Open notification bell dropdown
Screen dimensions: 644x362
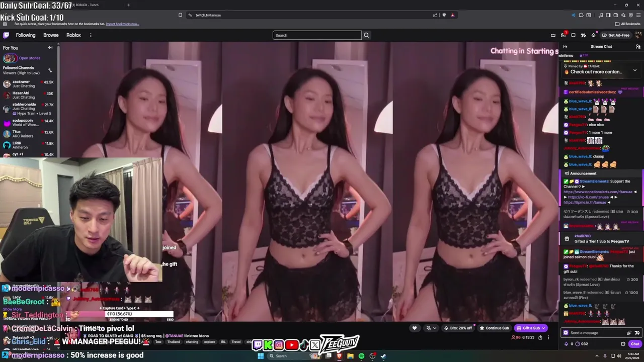click(x=431, y=328)
